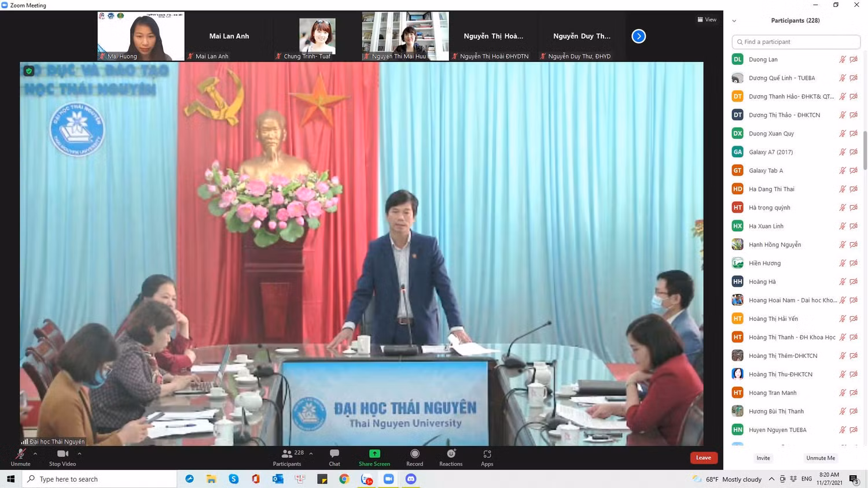This screenshot has height=488, width=868.
Task: Open Chrome from the taskbar
Action: click(x=344, y=479)
